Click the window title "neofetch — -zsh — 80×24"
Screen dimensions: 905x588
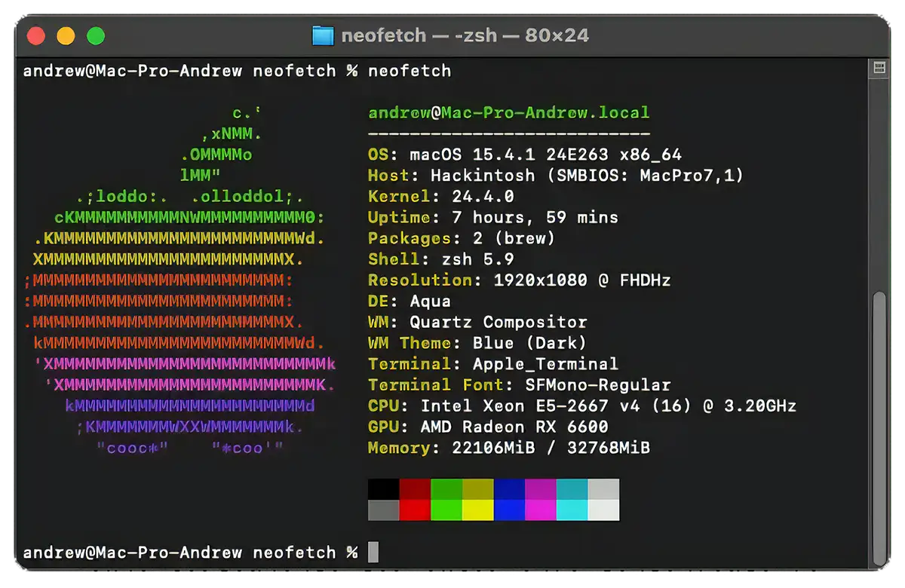point(465,35)
